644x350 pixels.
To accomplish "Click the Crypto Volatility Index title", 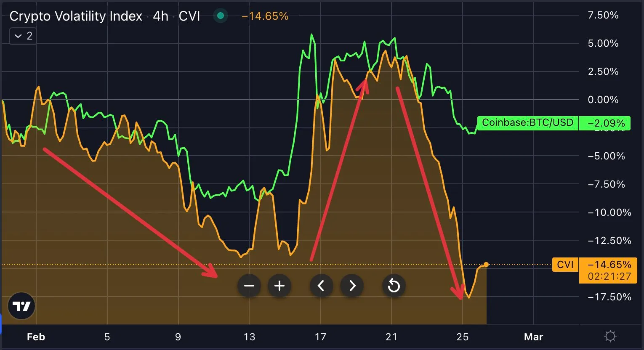I will click(76, 16).
